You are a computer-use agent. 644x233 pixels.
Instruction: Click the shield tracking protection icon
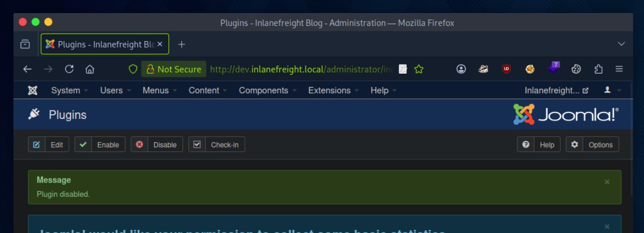[x=133, y=69]
